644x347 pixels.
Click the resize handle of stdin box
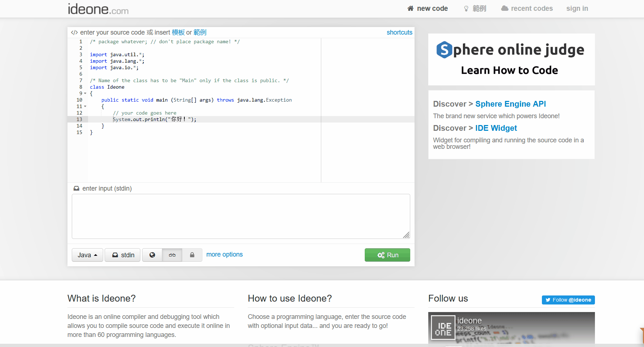click(x=406, y=235)
